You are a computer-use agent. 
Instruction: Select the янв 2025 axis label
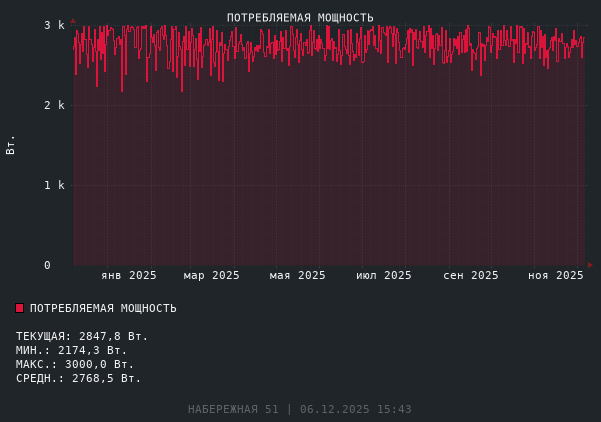click(129, 275)
